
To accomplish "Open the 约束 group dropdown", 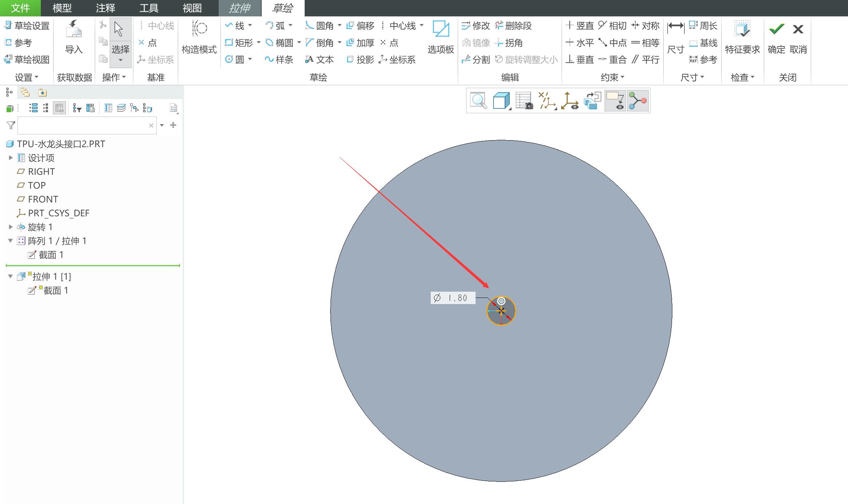I will [x=612, y=78].
